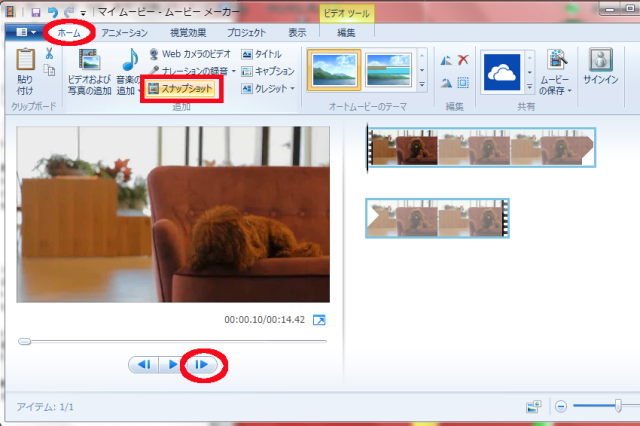Switch to the アニメーション tab
640x426 pixels.
point(124,32)
